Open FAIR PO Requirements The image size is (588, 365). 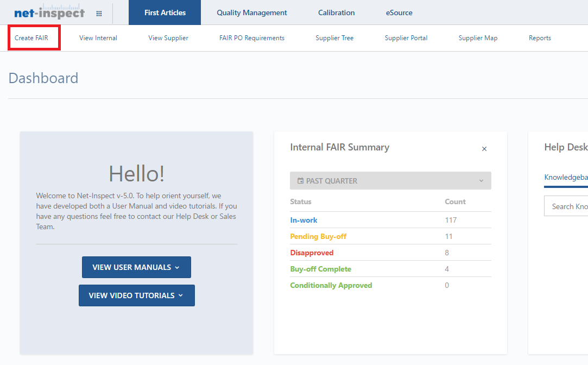[x=252, y=38]
